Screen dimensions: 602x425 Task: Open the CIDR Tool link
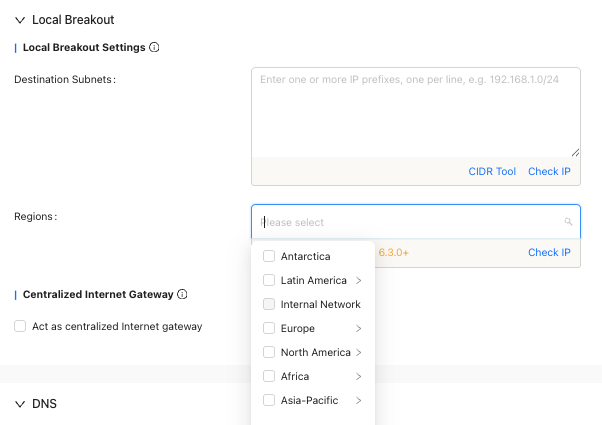[492, 171]
